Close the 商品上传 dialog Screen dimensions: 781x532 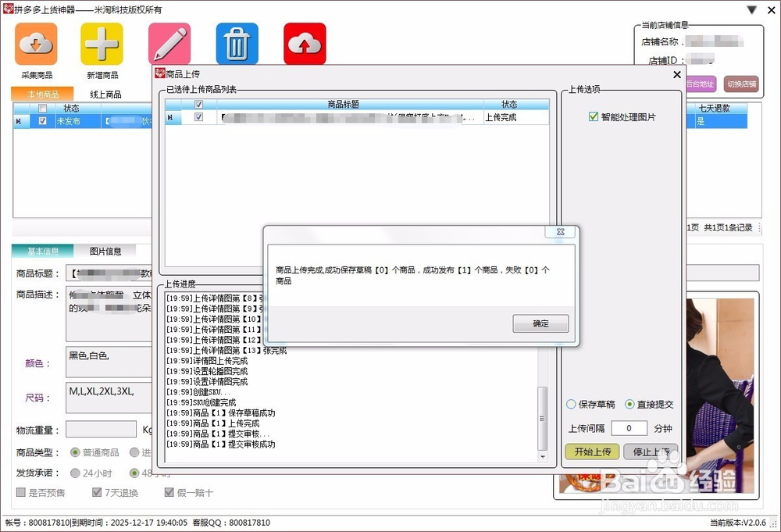[x=677, y=74]
